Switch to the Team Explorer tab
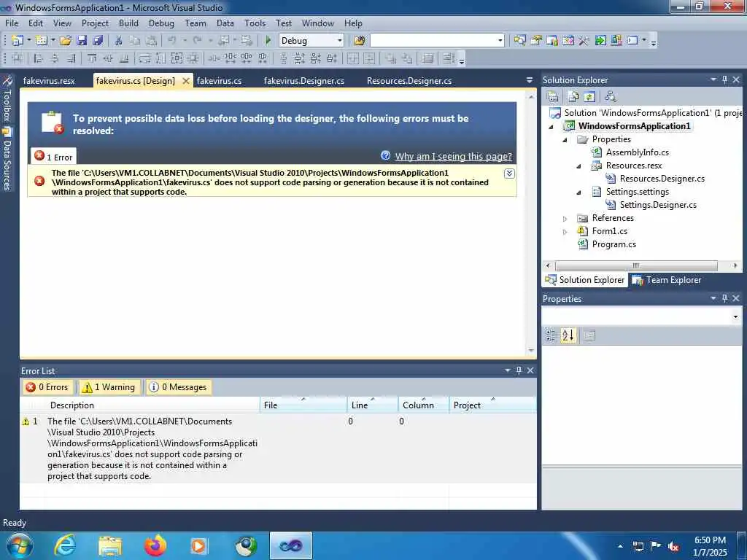The width and height of the screenshot is (747, 560). click(667, 280)
